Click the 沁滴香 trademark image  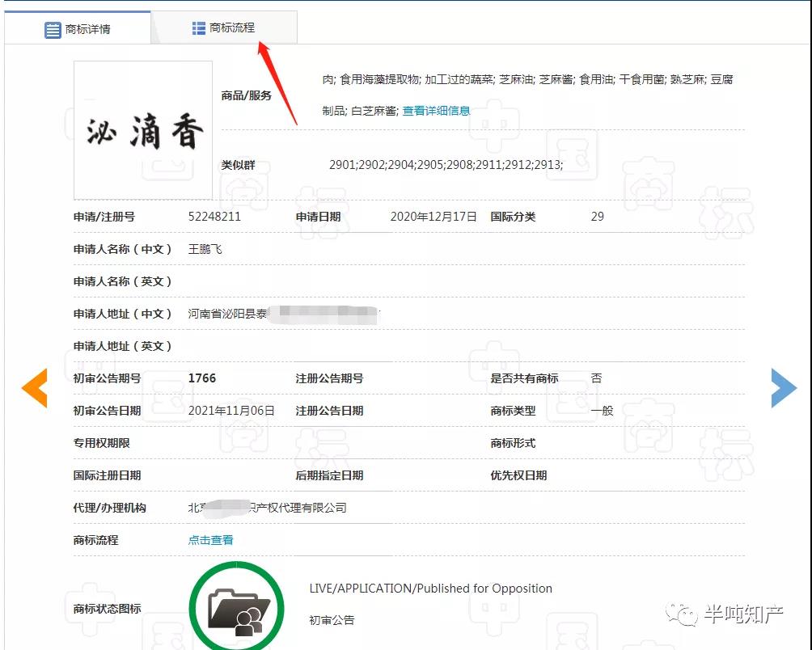[x=143, y=130]
